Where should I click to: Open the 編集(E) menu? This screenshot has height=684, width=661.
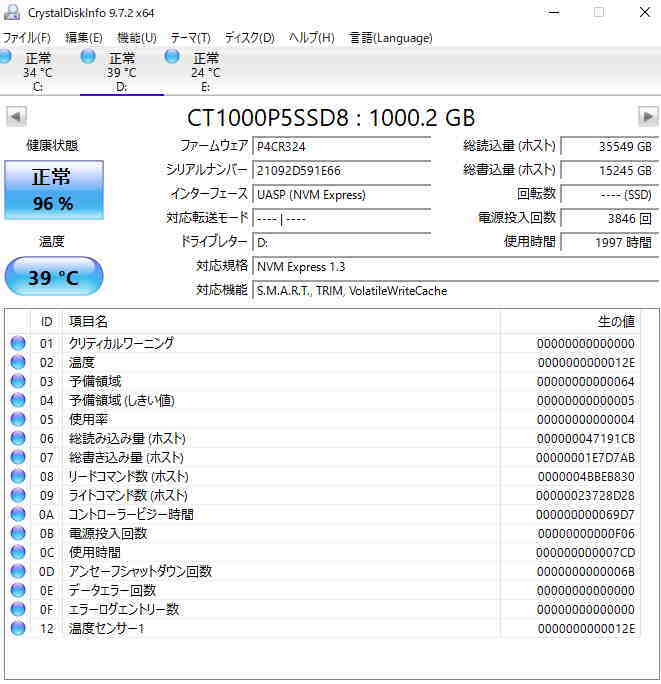coord(84,38)
